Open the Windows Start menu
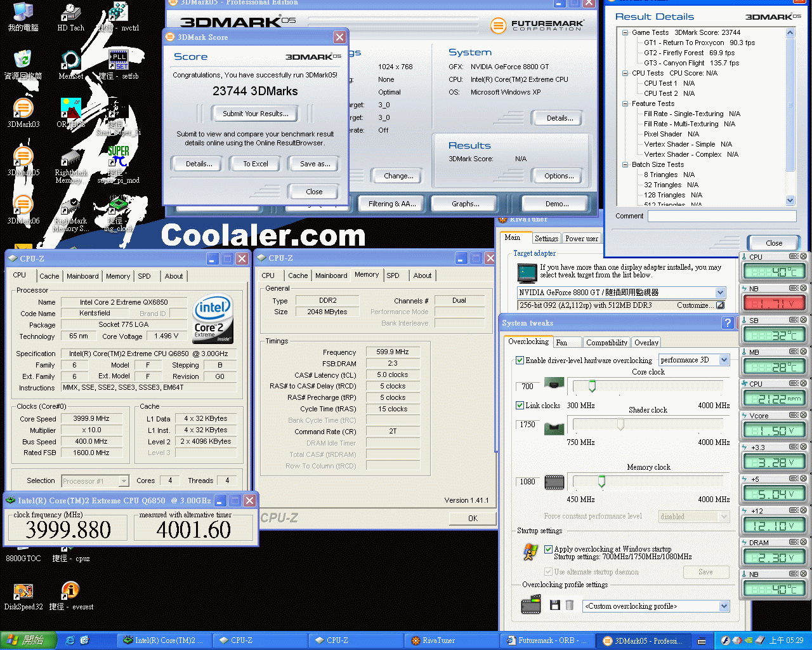The image size is (812, 650). point(29,640)
